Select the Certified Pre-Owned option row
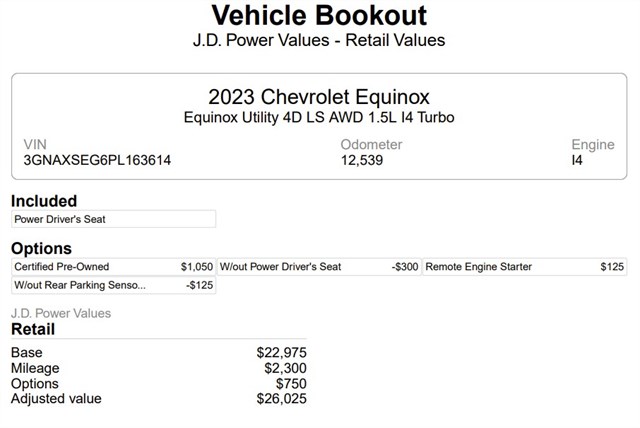Screen dimensions: 640x428 (113, 267)
